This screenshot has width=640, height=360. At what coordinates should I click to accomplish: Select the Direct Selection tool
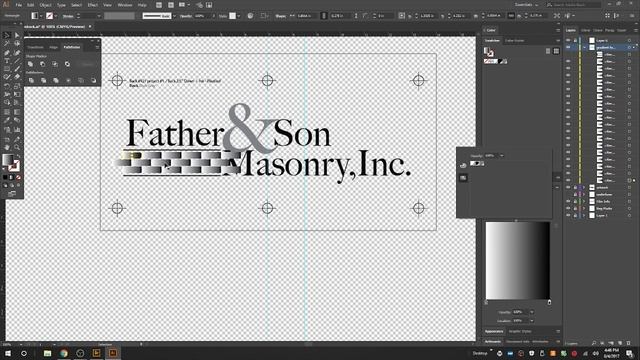pos(17,36)
